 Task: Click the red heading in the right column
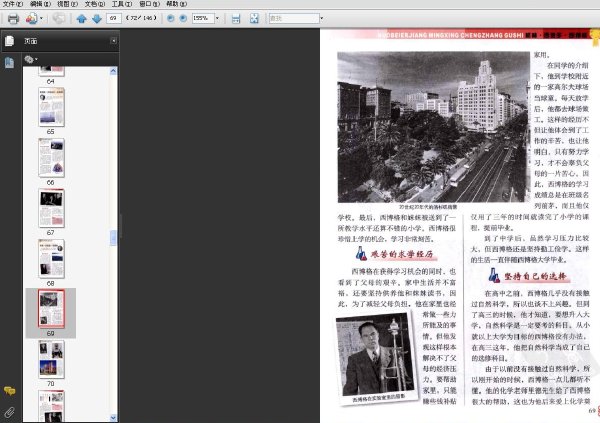pos(535,276)
